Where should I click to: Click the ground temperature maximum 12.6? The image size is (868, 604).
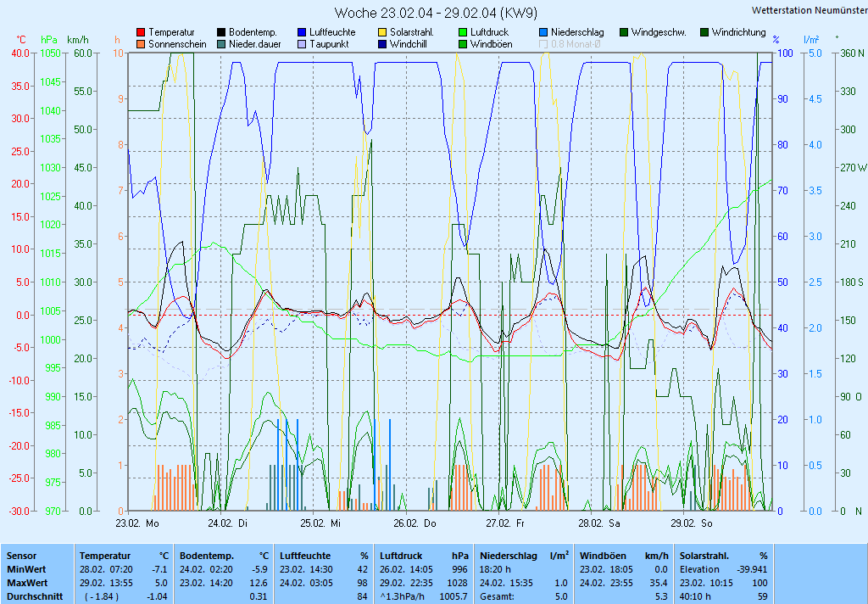click(x=259, y=583)
